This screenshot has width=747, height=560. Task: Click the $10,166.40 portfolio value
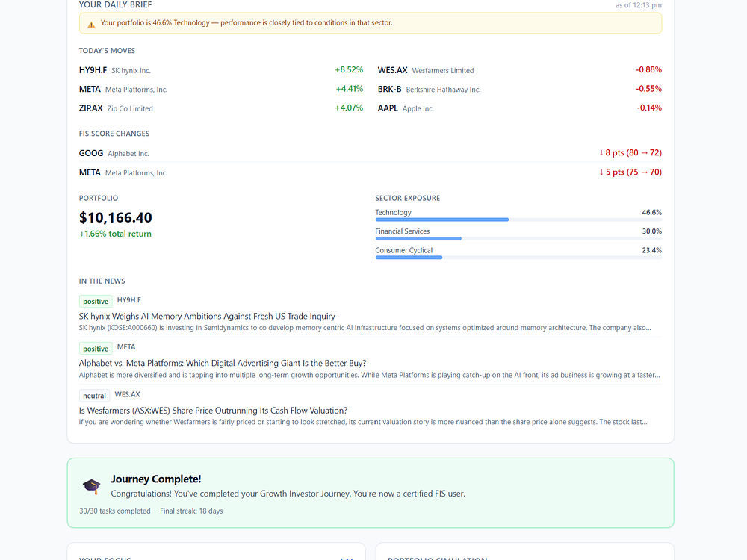click(116, 217)
